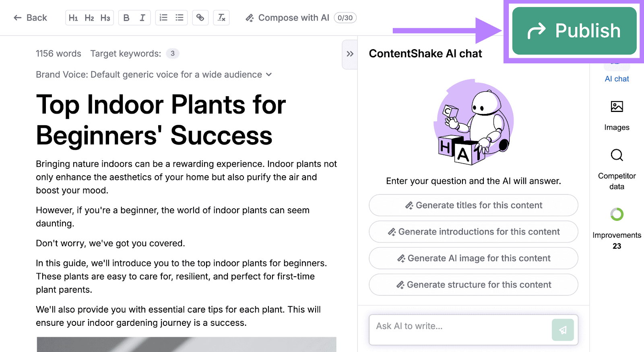Click the 'In this guide' paragraph
644x352 pixels.
(x=182, y=276)
